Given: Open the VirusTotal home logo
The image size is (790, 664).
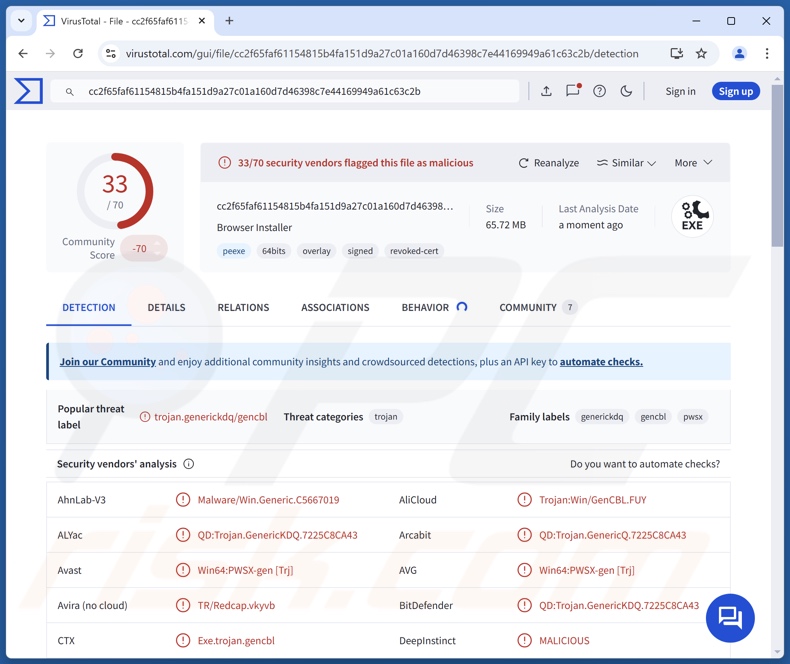Looking at the screenshot, I should 29,91.
